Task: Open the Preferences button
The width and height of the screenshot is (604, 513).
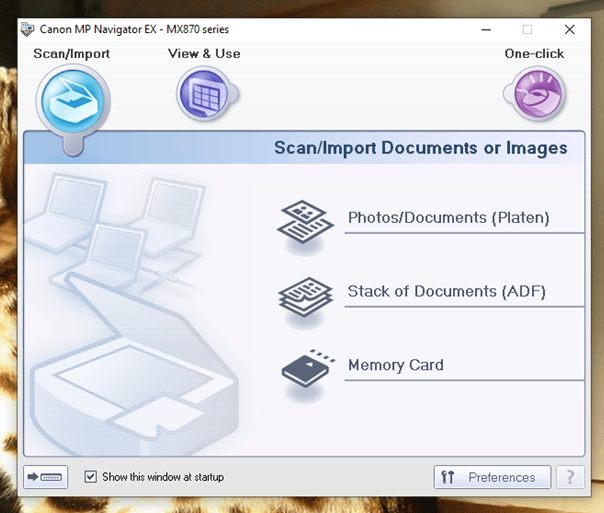Action: (x=492, y=477)
